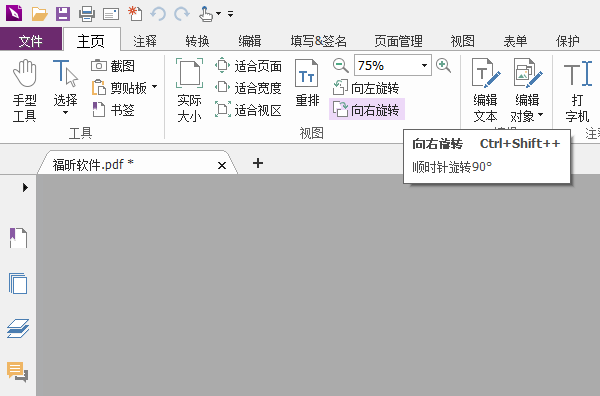Viewport: 600px width, 396px height.
Task: Print the document using the printer icon
Action: click(87, 14)
